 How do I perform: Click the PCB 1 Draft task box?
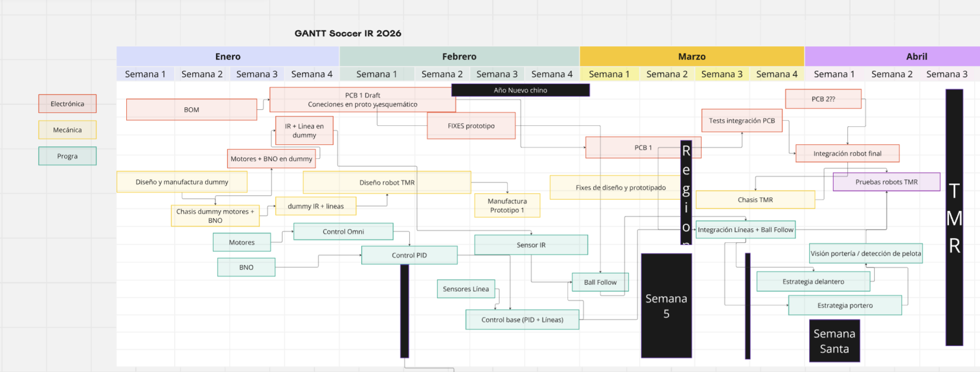point(362,99)
